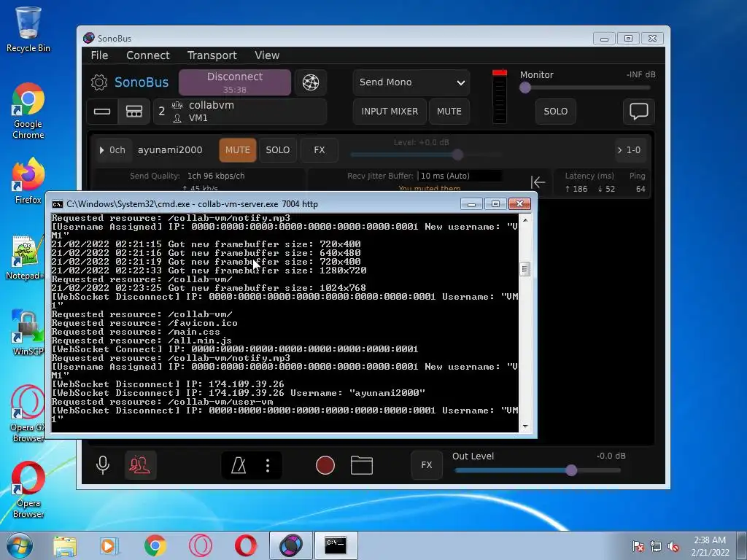
Task: Toggle mute all peers icon
Action: click(x=140, y=464)
